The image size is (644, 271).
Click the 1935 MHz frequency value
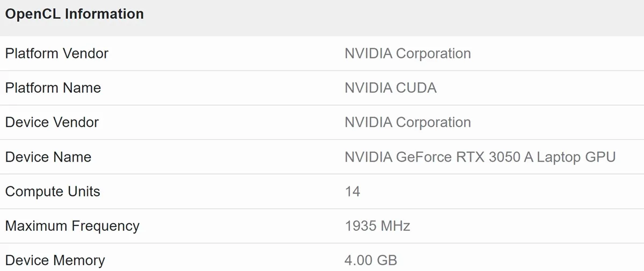tap(378, 226)
